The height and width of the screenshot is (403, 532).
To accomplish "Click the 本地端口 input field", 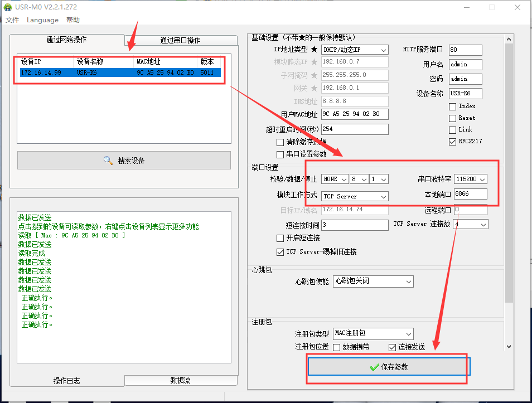I will click(x=470, y=194).
